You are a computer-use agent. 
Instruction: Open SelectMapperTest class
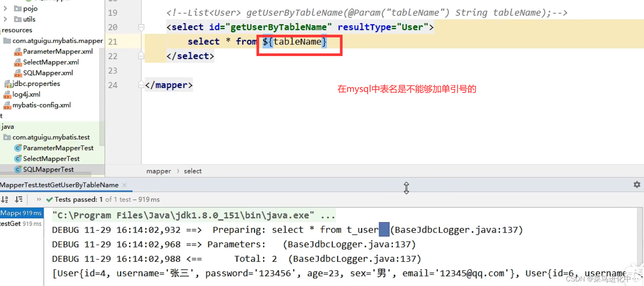click(x=51, y=159)
